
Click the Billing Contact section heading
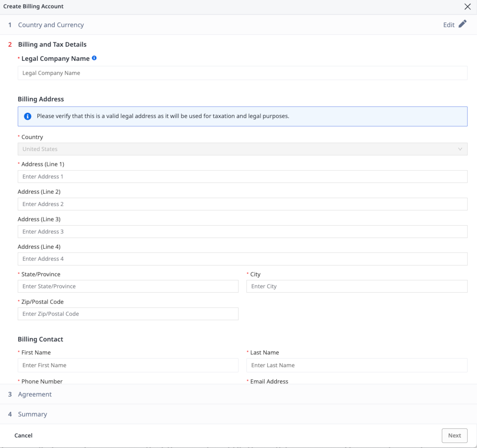40,339
